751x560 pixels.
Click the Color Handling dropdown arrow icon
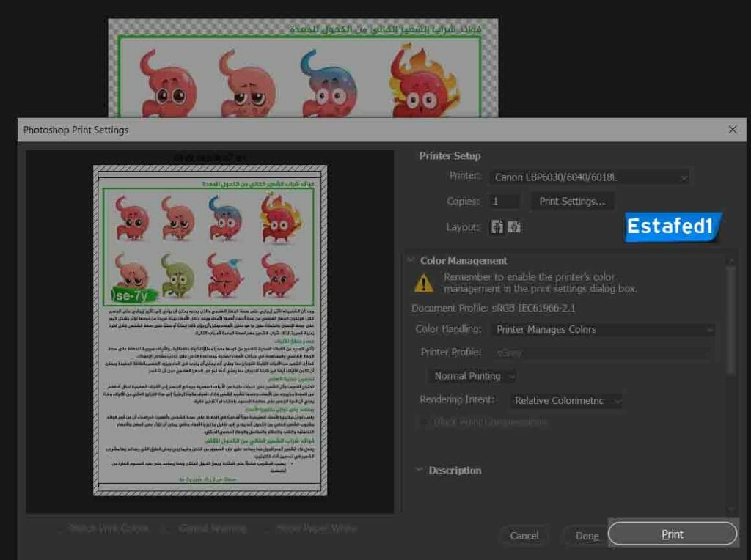pyautogui.click(x=708, y=330)
